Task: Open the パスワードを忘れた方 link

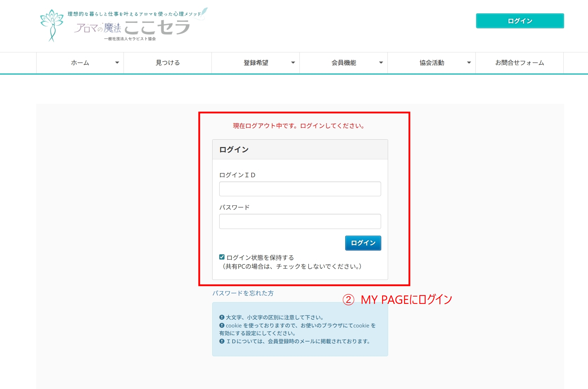Action: pyautogui.click(x=243, y=293)
